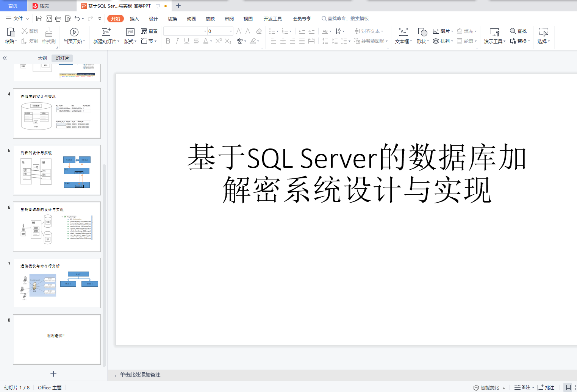This screenshot has height=392, width=577.
Task: Open the font size dropdown
Action: 231,31
